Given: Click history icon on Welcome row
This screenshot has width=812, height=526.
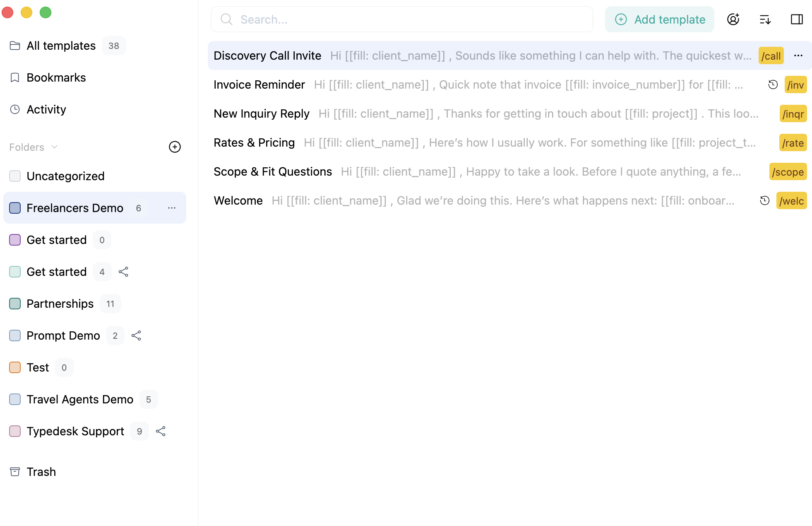Looking at the screenshot, I should (x=764, y=200).
